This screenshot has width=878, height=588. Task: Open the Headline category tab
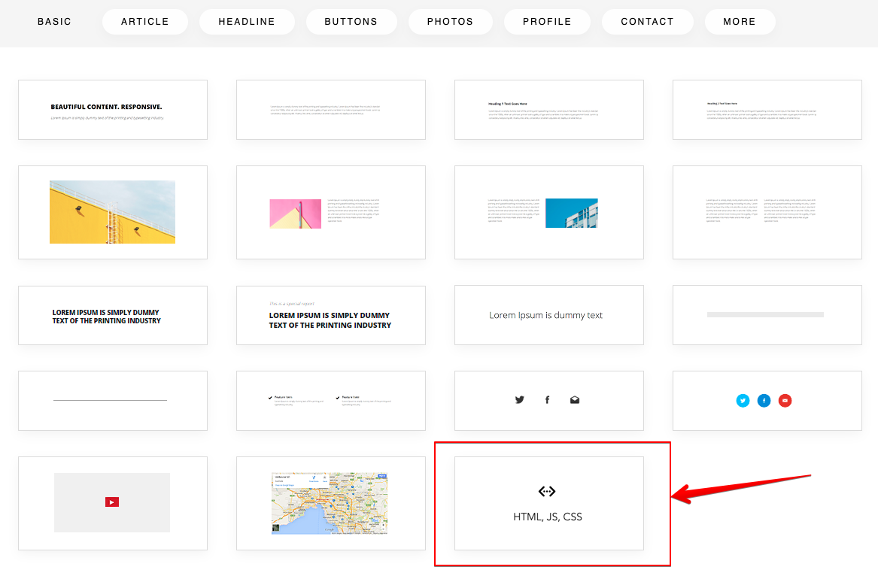coord(247,22)
